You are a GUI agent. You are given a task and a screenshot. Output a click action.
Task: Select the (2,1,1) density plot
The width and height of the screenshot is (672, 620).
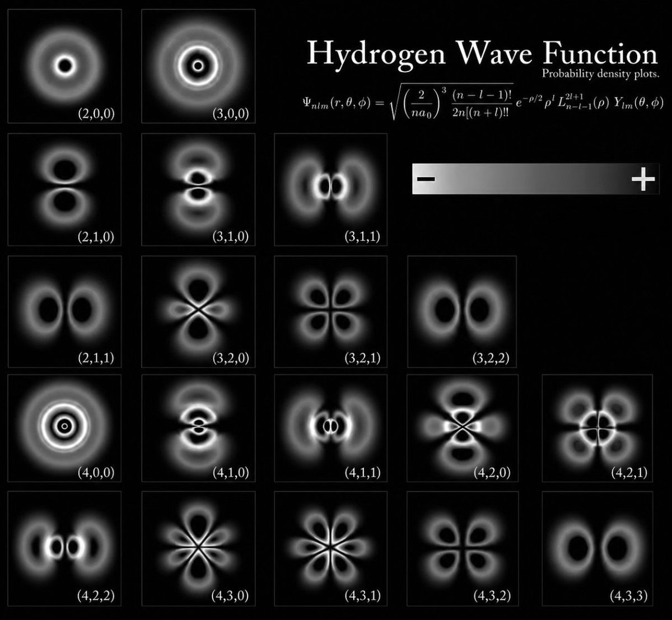coord(64,311)
